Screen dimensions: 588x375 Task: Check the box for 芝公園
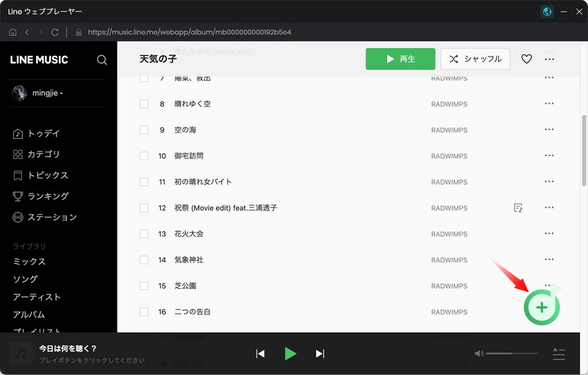click(144, 286)
